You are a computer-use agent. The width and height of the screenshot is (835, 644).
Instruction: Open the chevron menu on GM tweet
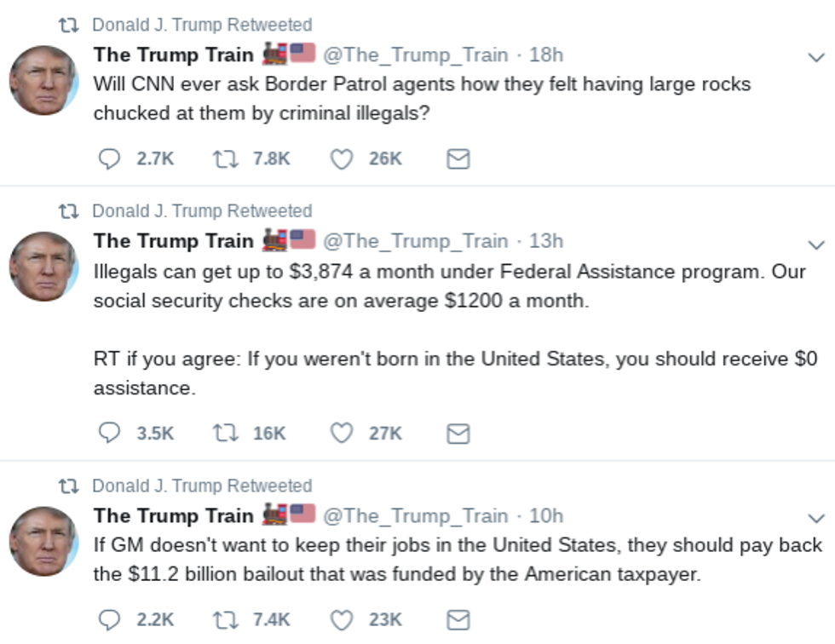(x=815, y=518)
